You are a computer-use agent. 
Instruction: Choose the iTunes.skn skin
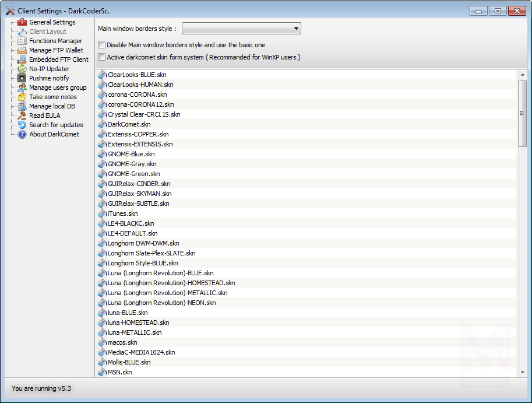tap(122, 213)
